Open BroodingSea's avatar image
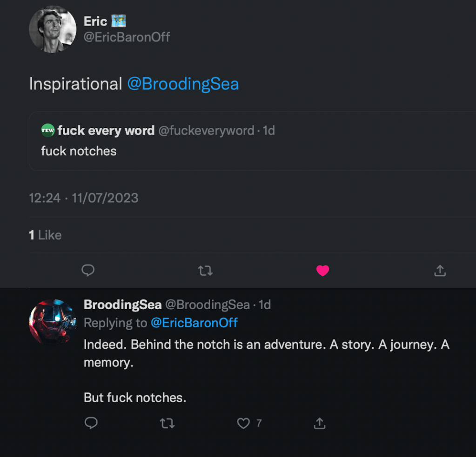The height and width of the screenshot is (457, 476). point(52,322)
